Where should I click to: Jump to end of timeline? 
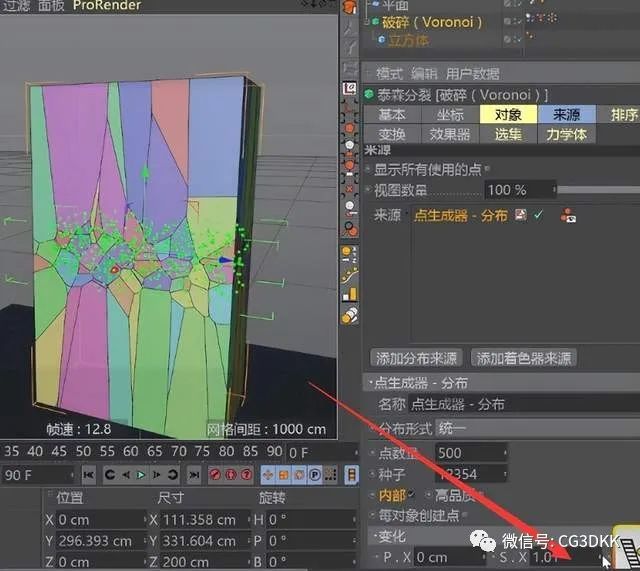tap(194, 475)
